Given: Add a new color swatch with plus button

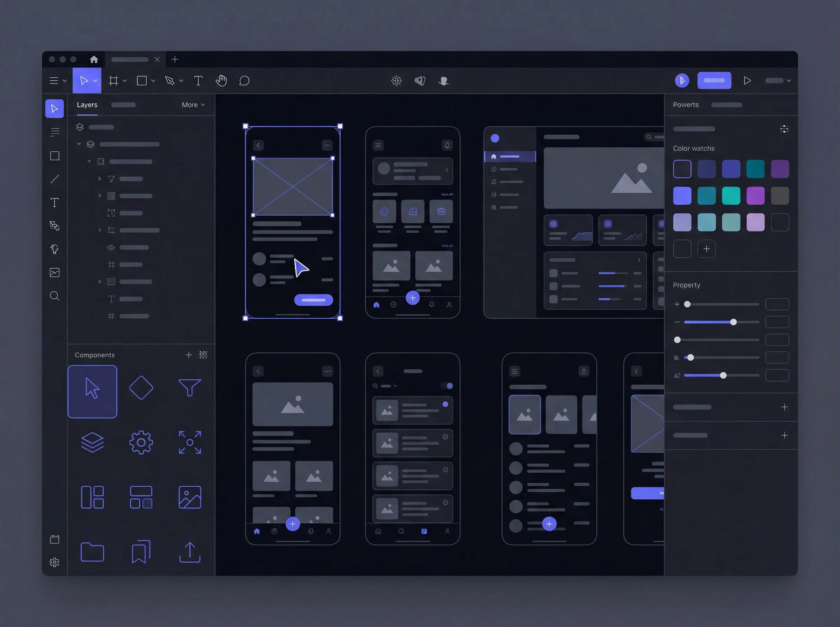Looking at the screenshot, I should click(706, 249).
